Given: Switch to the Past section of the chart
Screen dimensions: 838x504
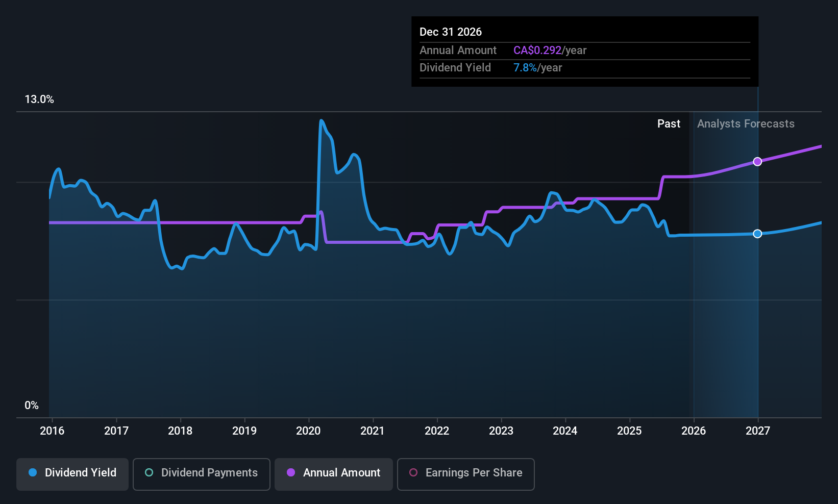Looking at the screenshot, I should (x=669, y=123).
